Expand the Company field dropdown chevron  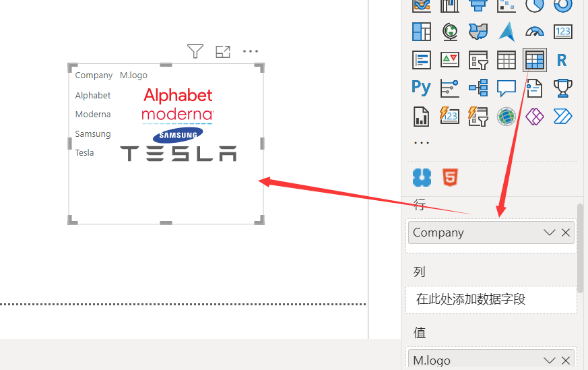click(550, 233)
